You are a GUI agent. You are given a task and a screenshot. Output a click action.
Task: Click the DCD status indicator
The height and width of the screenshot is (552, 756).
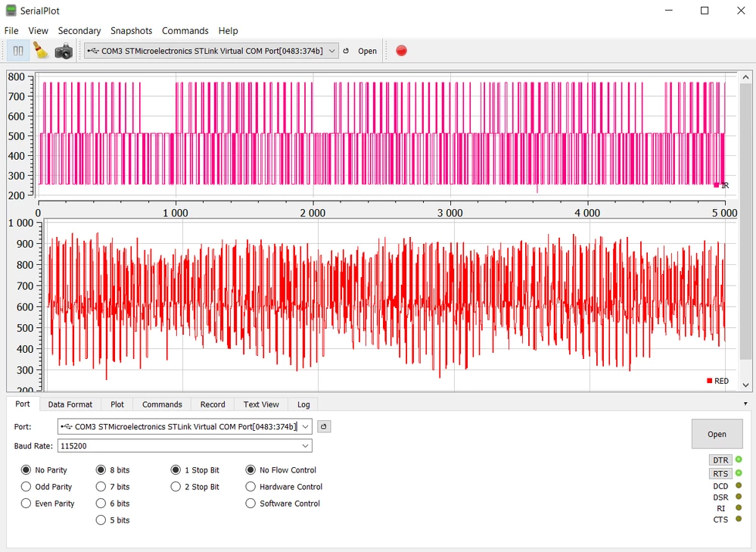click(739, 485)
